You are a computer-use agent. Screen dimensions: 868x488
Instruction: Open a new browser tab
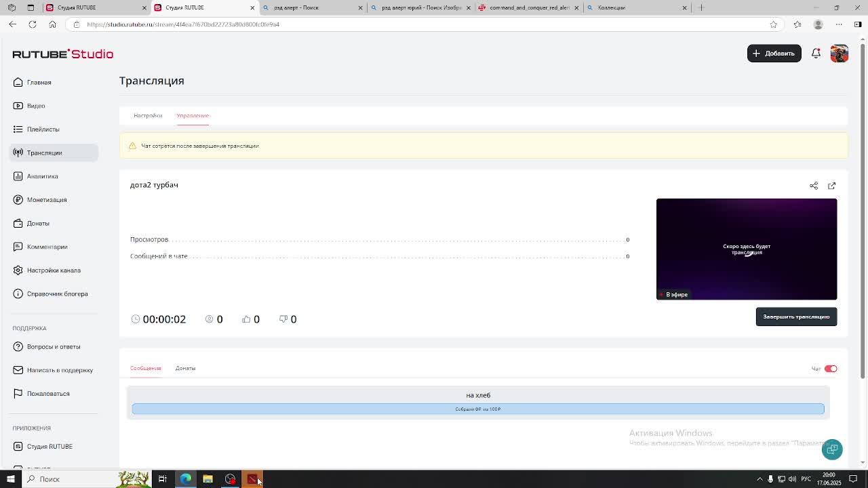click(701, 7)
